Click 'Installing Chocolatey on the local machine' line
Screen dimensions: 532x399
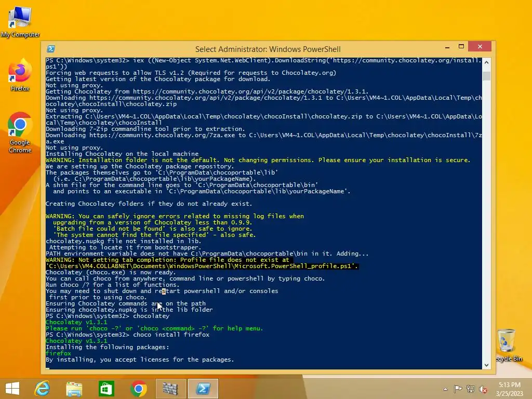(122, 154)
